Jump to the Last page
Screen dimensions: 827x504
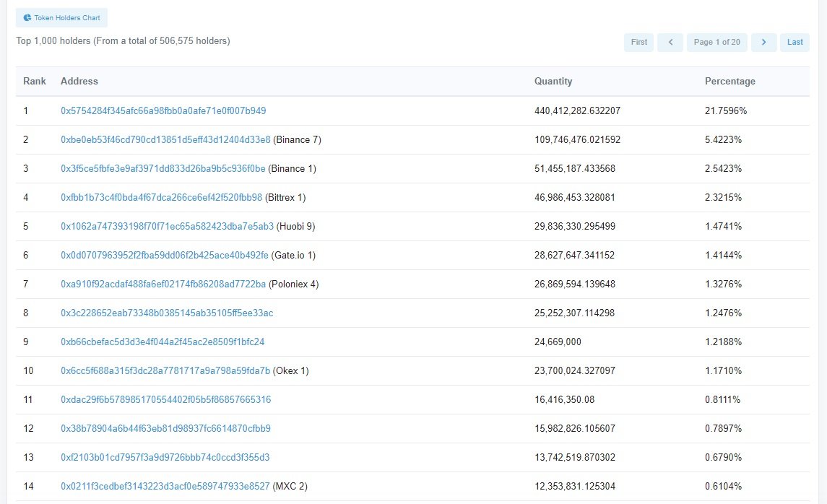tap(794, 42)
